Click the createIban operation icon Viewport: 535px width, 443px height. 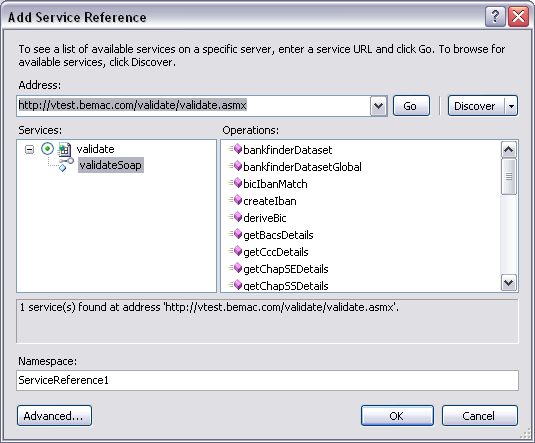235,200
